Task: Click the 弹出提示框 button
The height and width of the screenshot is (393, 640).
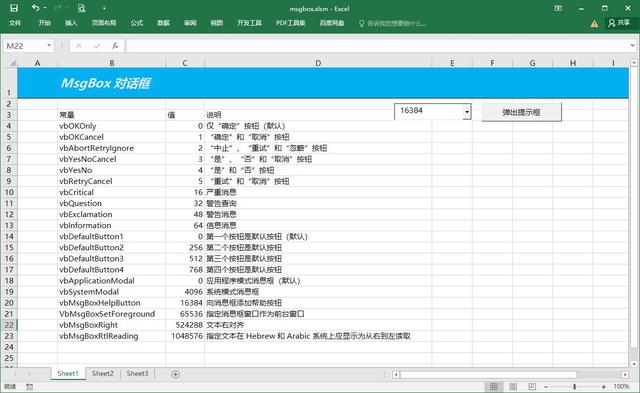Action: [521, 112]
